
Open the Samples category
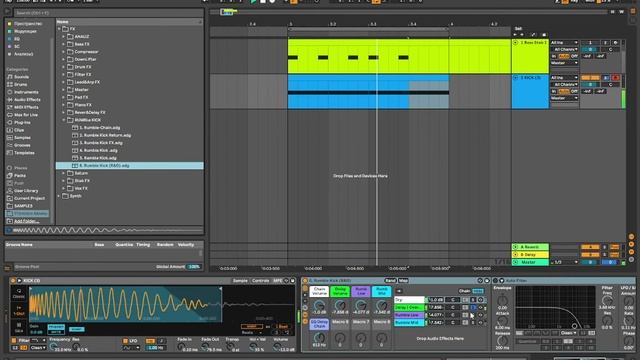click(22, 138)
